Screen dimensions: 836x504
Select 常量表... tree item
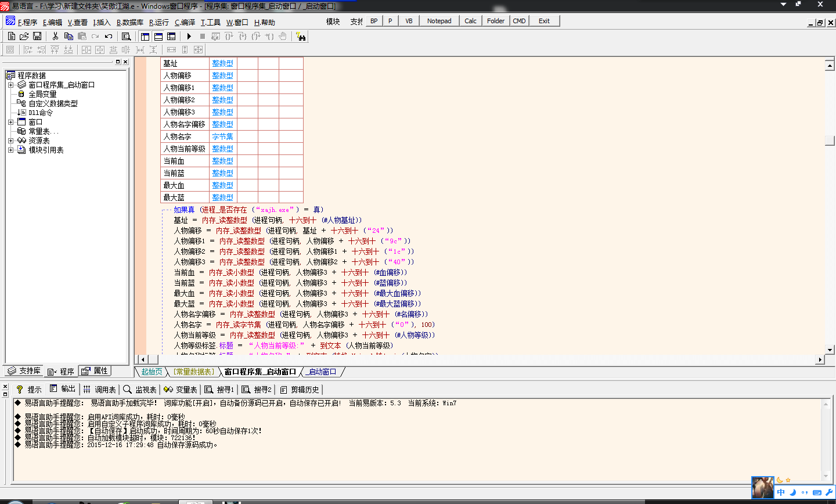pyautogui.click(x=44, y=131)
